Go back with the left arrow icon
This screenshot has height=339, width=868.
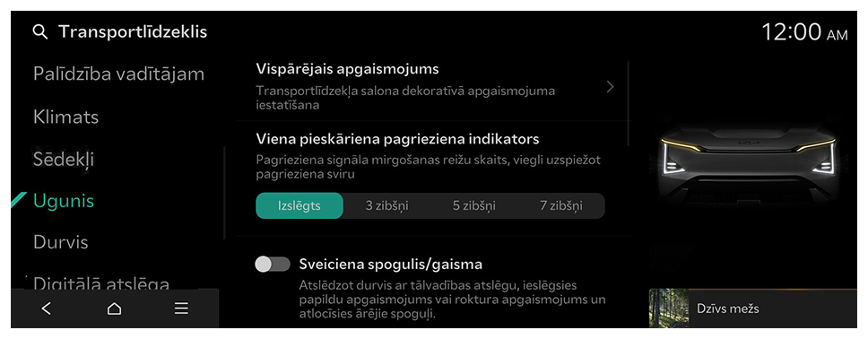47,309
